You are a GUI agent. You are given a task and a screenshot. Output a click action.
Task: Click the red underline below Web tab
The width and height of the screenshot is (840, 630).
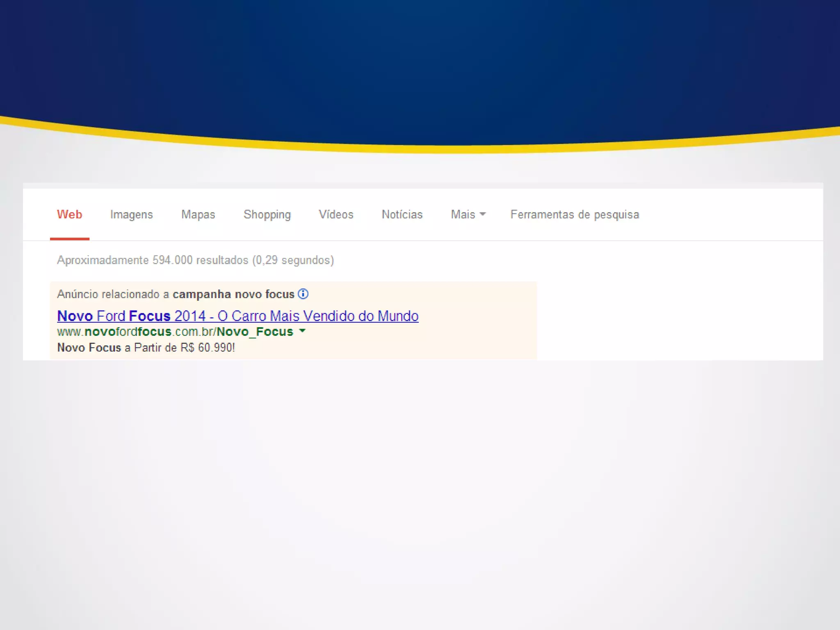(69, 239)
